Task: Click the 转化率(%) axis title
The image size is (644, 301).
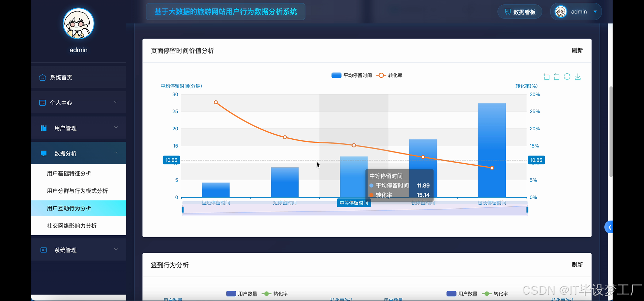Action: point(526,86)
